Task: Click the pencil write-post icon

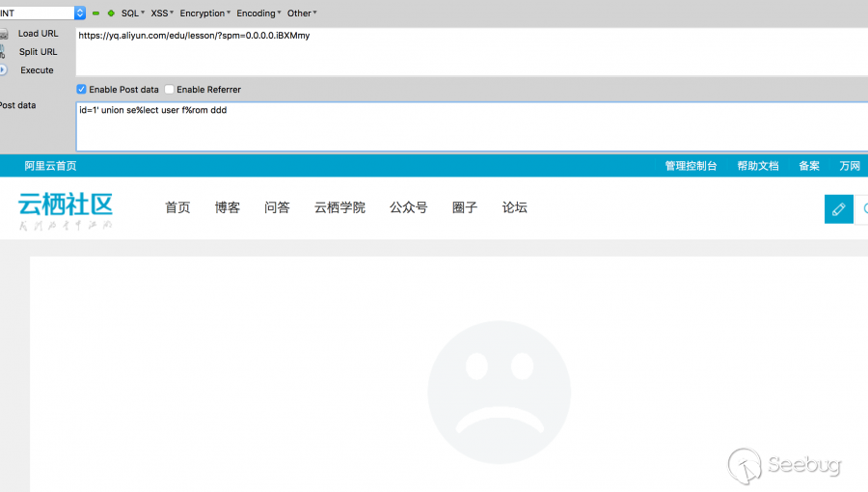Action: [x=839, y=209]
